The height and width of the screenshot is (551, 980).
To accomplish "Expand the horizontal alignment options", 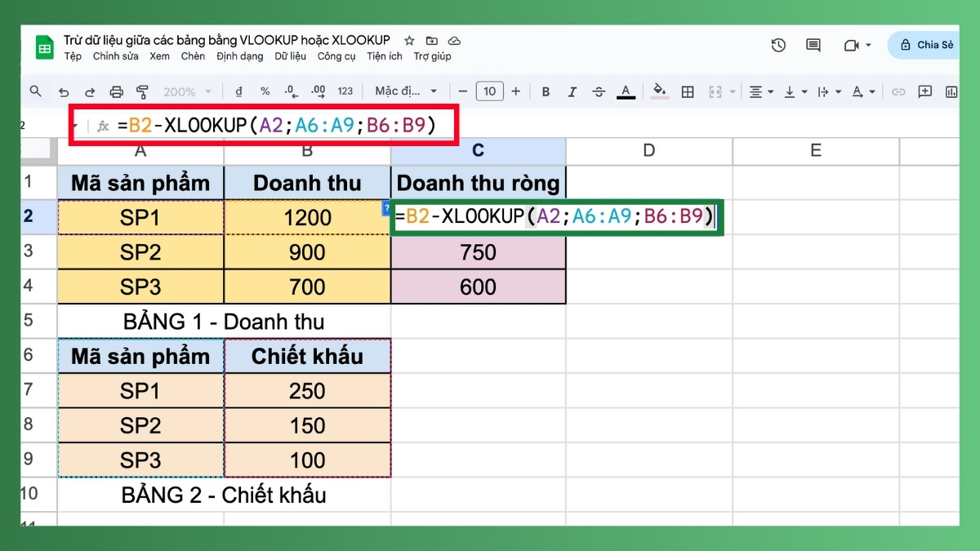I will click(x=770, y=91).
